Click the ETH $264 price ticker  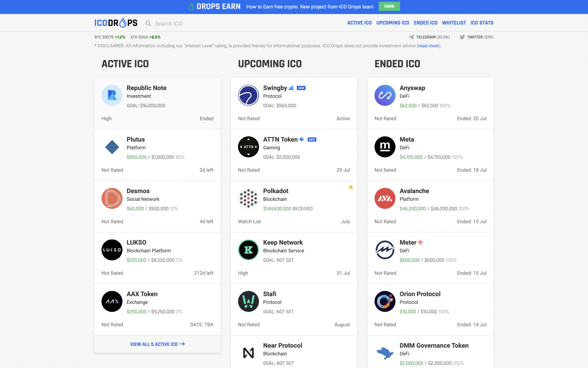[x=146, y=37]
